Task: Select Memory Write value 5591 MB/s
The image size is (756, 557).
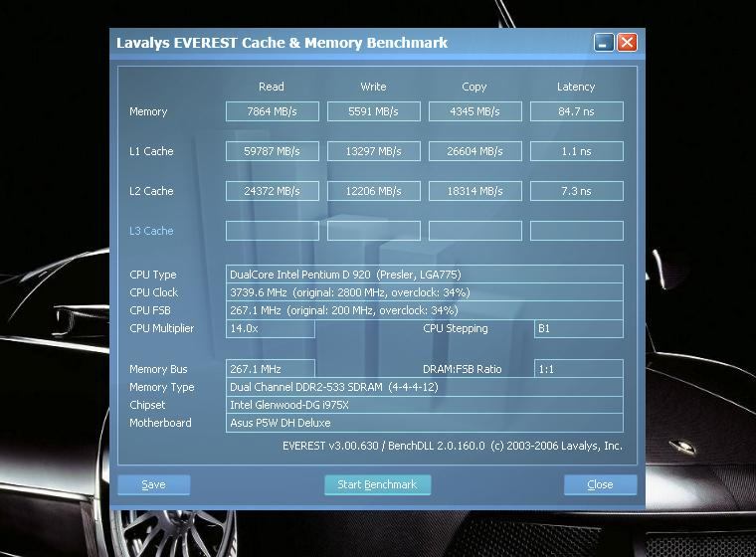Action: 374,111
